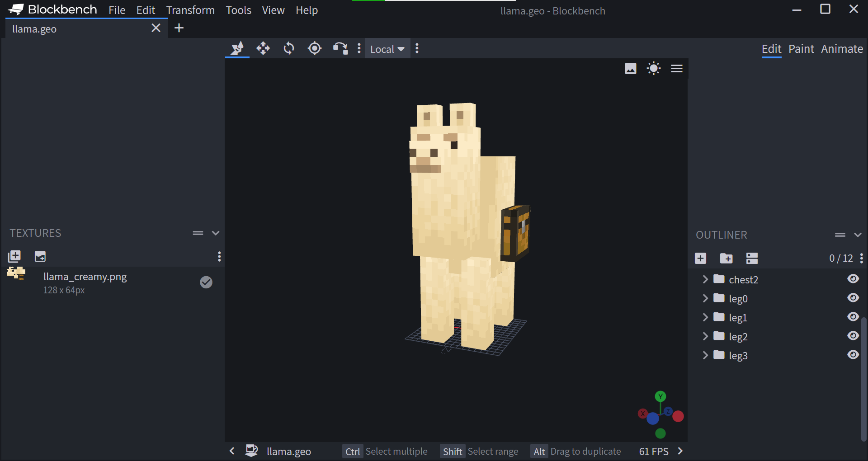The width and height of the screenshot is (868, 461).
Task: Switch to Animate mode
Action: point(842,49)
